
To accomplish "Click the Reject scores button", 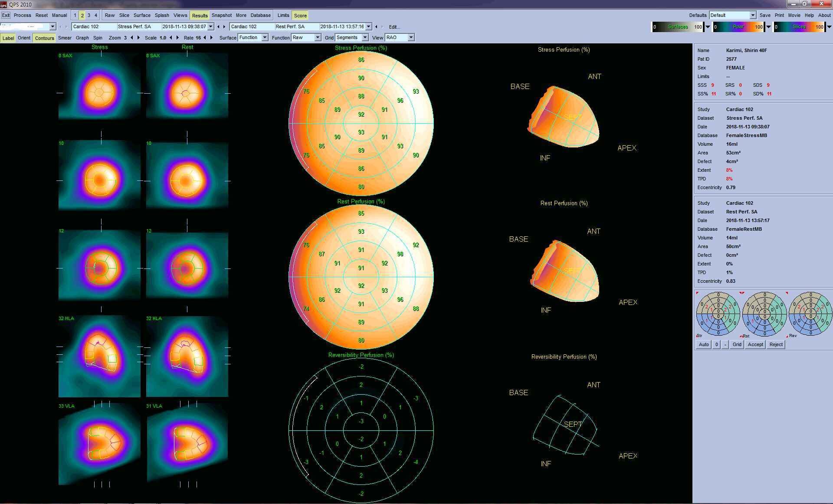I will tap(776, 345).
